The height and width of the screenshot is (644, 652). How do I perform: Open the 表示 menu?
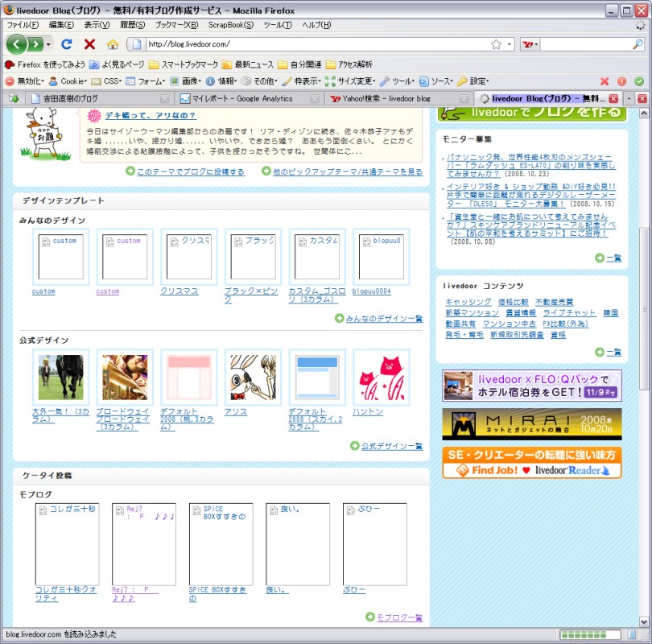pyautogui.click(x=97, y=25)
